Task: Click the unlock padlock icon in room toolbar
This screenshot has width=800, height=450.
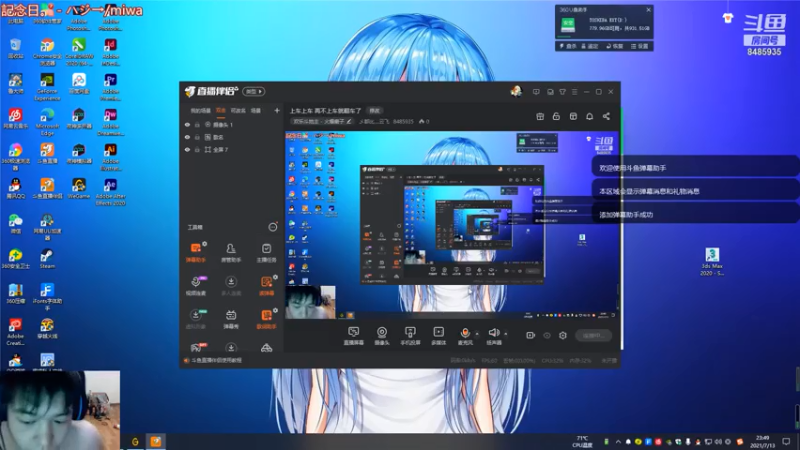Action: 556,116
